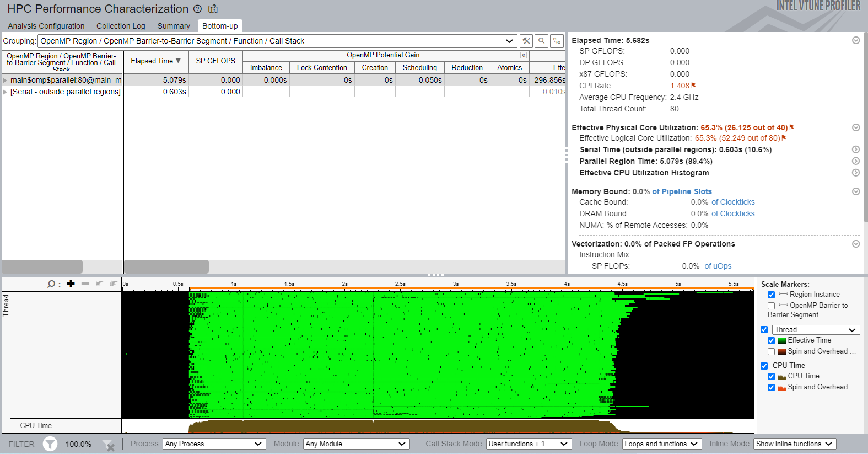The height and width of the screenshot is (454, 868).
Task: Sort by the Elapsed Time column header
Action: [x=155, y=61]
